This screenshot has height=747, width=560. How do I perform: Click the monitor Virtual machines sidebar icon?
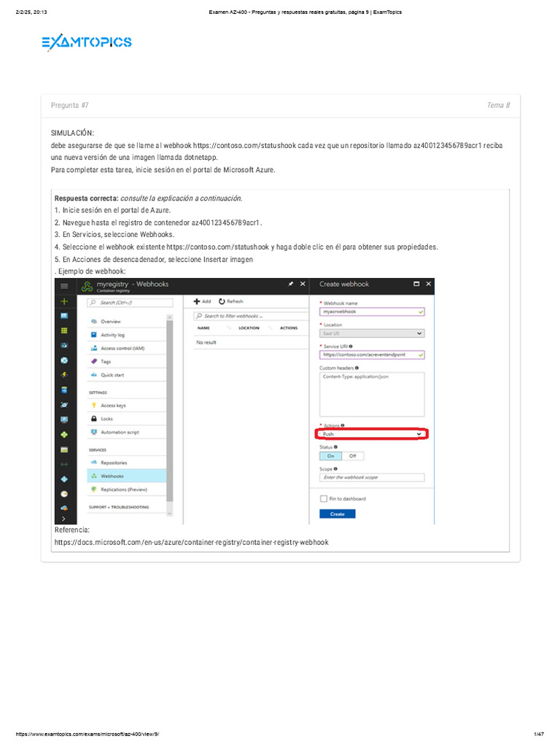pyautogui.click(x=64, y=419)
